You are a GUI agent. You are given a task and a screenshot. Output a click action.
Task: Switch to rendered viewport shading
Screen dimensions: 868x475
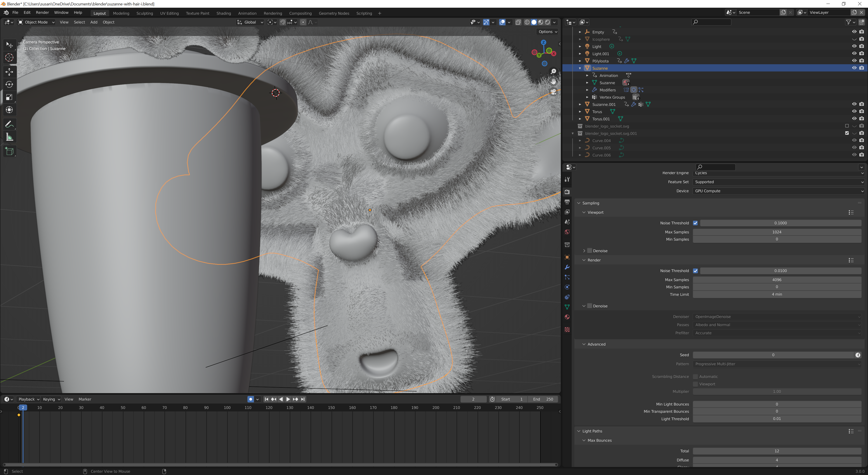[x=547, y=22]
